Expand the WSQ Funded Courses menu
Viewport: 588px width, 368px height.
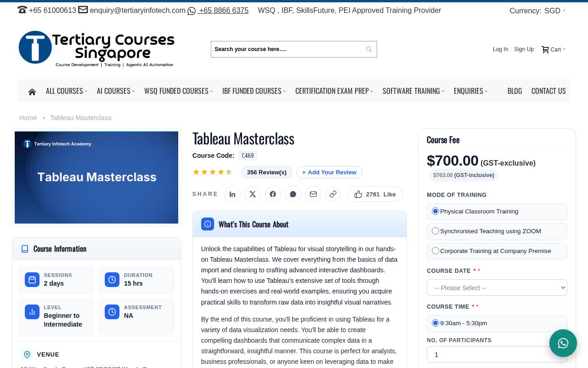pyautogui.click(x=179, y=91)
